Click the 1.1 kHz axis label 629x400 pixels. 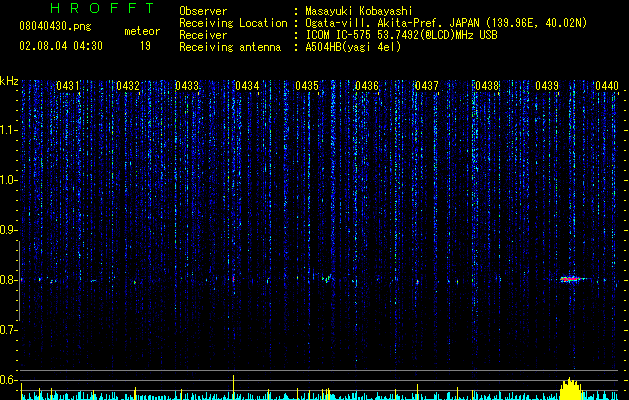click(x=8, y=130)
